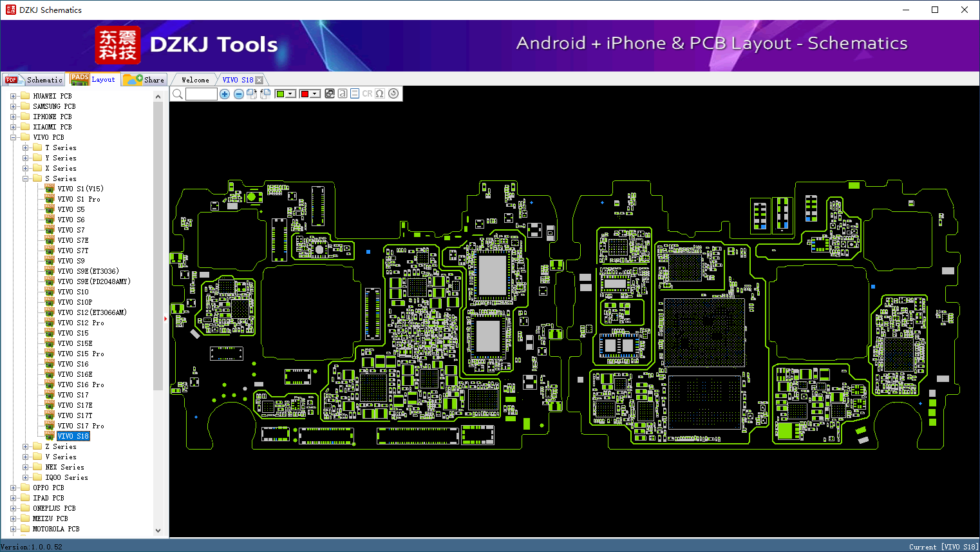Viewport: 980px width, 552px height.
Task: Expand the SAMSUNG PCB folder
Action: [x=14, y=106]
